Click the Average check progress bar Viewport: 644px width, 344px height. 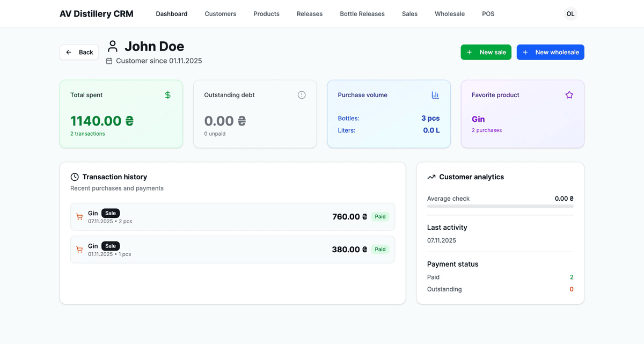[500, 206]
